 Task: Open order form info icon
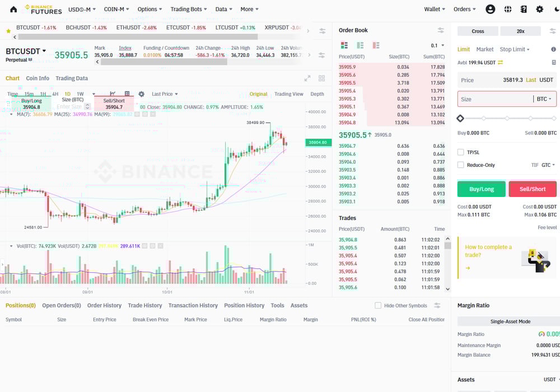(553, 49)
